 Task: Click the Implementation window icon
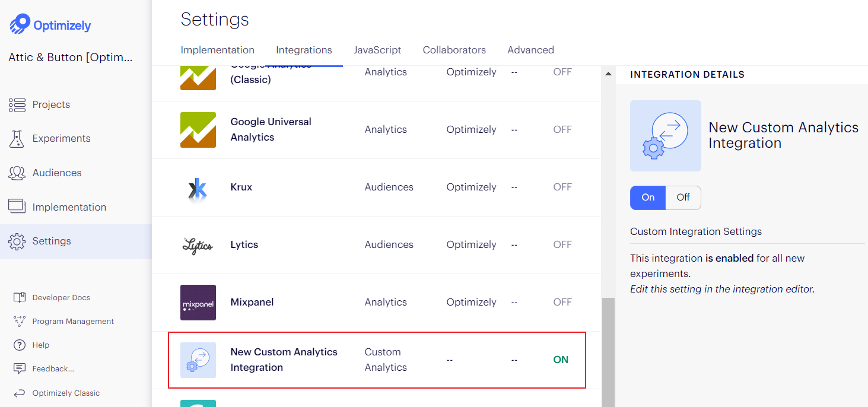[x=17, y=206]
